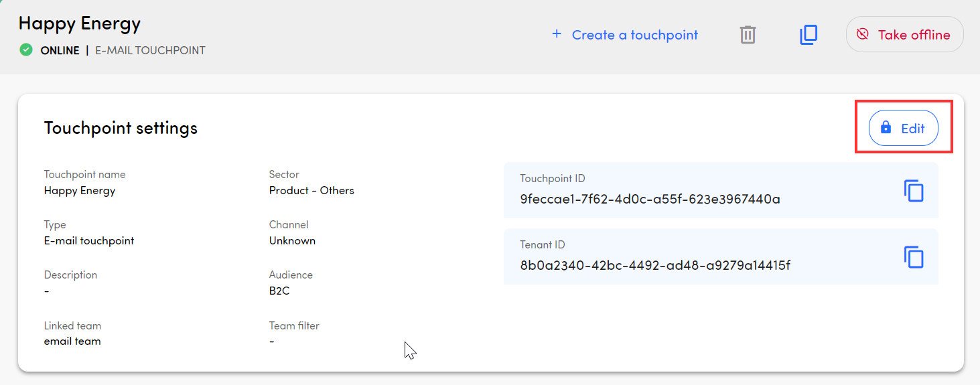Click the Audience value B2C
The width and height of the screenshot is (980, 385).
(279, 291)
